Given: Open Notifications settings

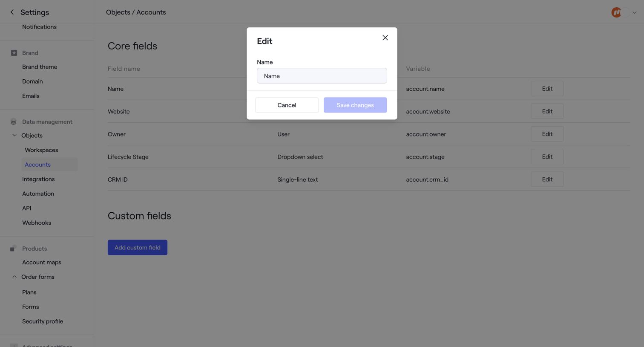Looking at the screenshot, I should click(39, 27).
